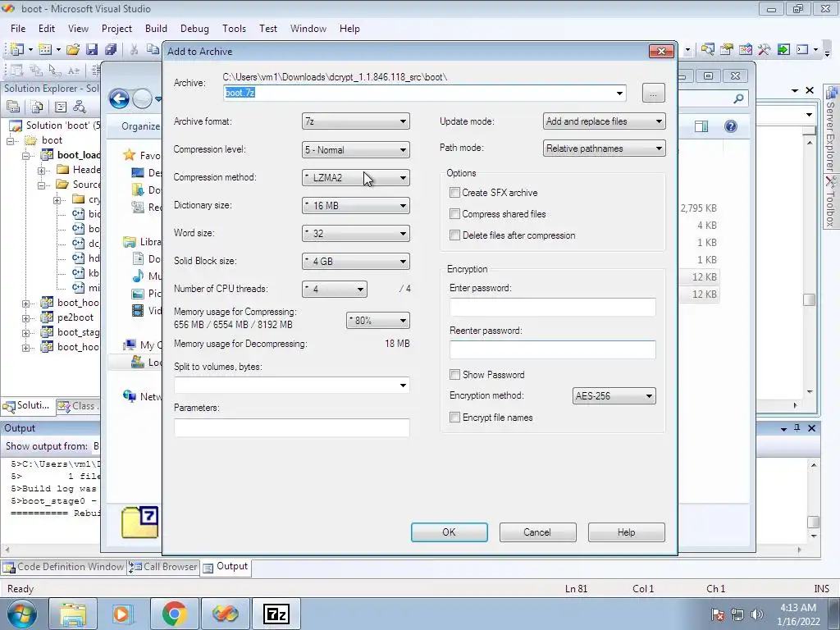The height and width of the screenshot is (630, 840).
Task: Click the Parameters input field
Action: click(292, 427)
